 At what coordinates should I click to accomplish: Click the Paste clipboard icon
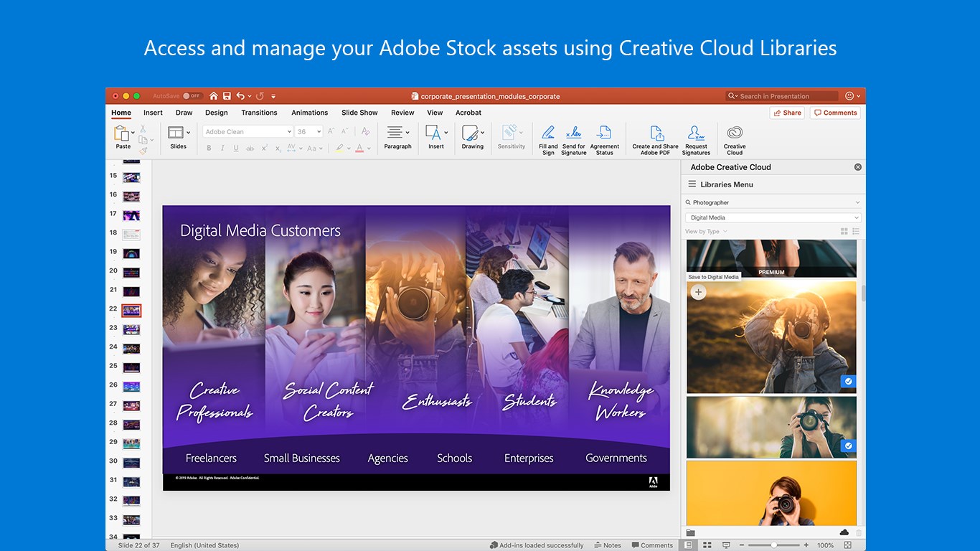coord(121,133)
